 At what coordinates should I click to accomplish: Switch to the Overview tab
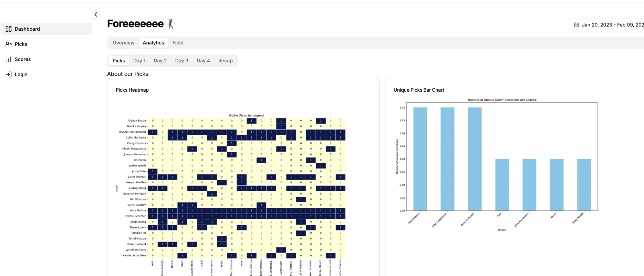123,43
